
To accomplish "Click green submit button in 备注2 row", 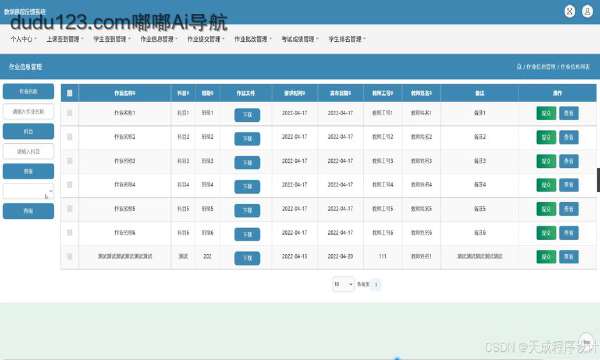I will [546, 137].
